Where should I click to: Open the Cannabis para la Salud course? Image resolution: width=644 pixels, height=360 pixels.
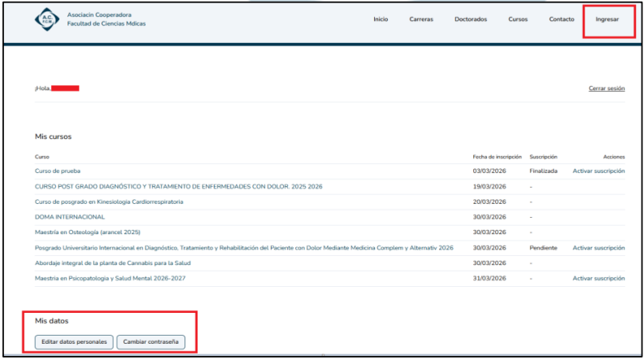pyautogui.click(x=113, y=263)
